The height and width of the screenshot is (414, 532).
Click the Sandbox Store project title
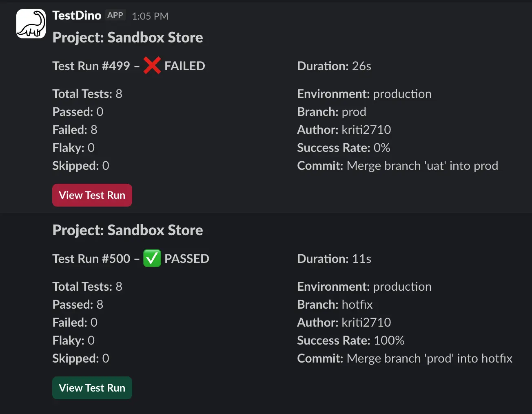tap(127, 37)
